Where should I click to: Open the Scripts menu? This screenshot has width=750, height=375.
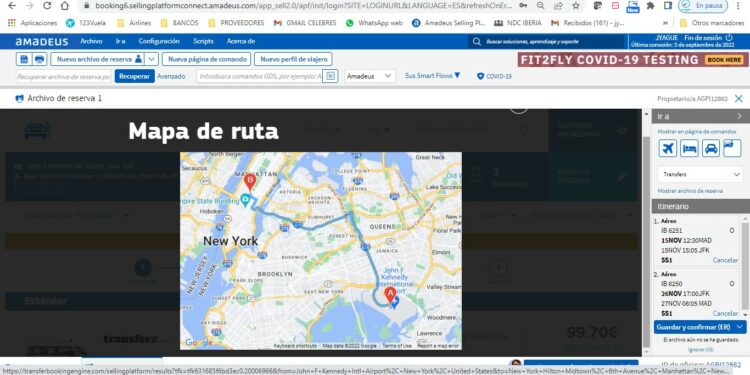(x=203, y=42)
